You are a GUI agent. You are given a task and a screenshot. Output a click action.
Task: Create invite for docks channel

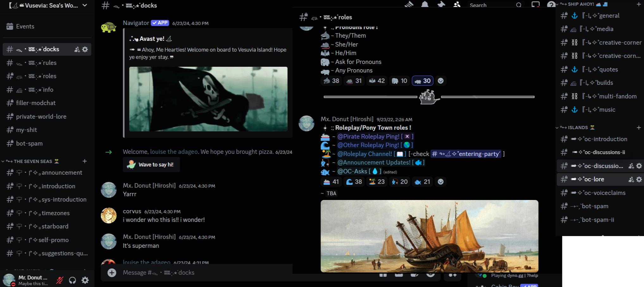click(77, 49)
